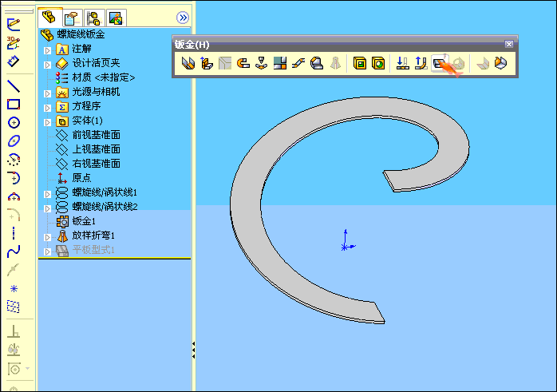Expand the 设计活页夹 node
Viewport: 557px width, 392px height.
point(47,65)
